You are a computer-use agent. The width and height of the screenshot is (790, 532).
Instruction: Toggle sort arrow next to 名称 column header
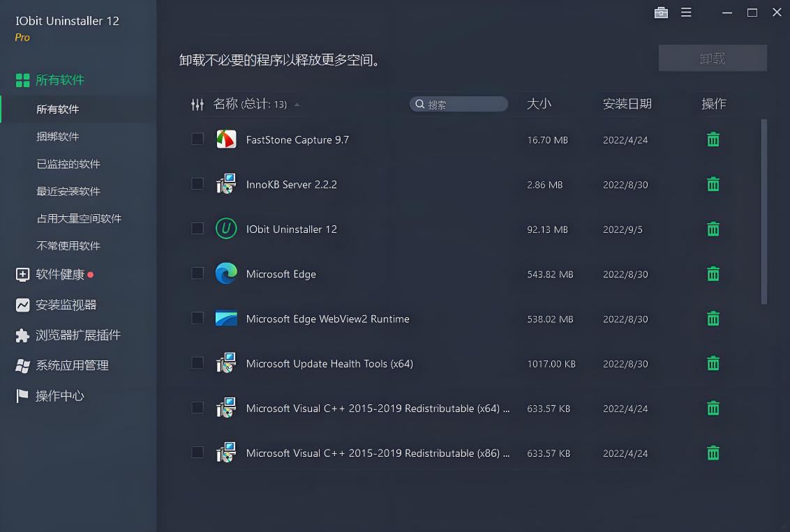point(297,105)
